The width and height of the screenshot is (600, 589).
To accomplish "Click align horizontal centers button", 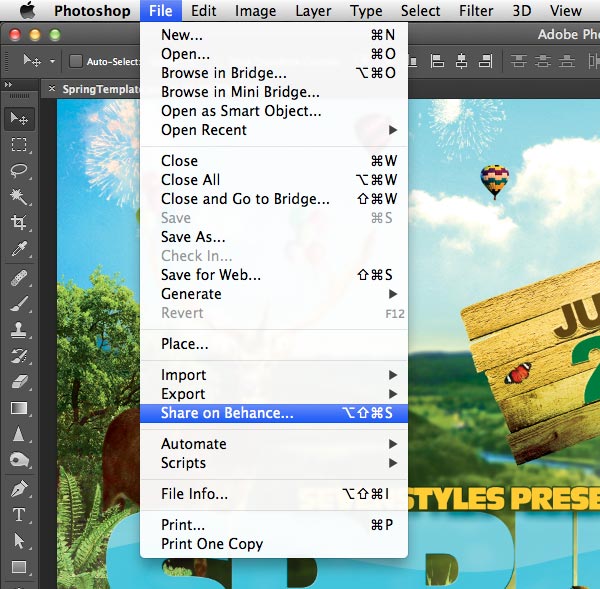I will coord(463,61).
